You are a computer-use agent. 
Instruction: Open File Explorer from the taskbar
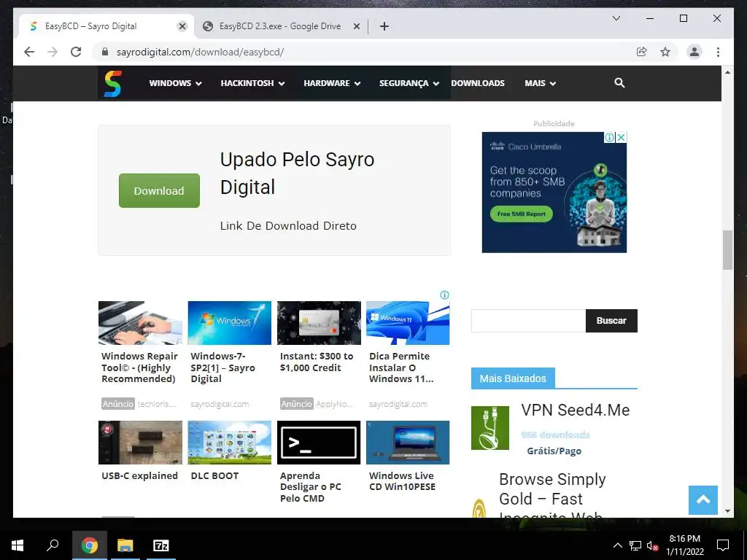pyautogui.click(x=125, y=545)
